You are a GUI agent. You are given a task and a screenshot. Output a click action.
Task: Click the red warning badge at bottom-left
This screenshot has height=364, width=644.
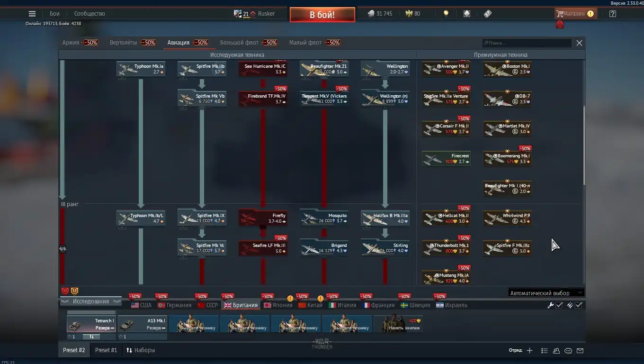point(65,291)
